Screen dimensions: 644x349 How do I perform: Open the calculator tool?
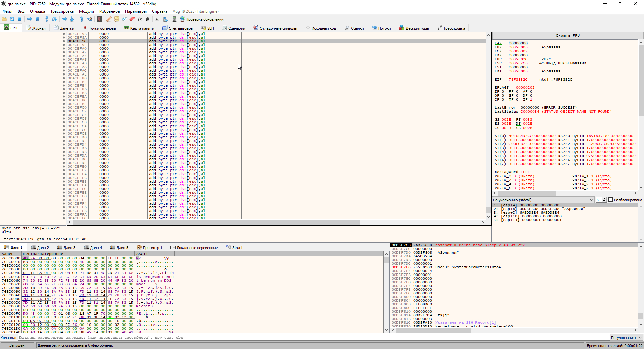click(x=175, y=19)
